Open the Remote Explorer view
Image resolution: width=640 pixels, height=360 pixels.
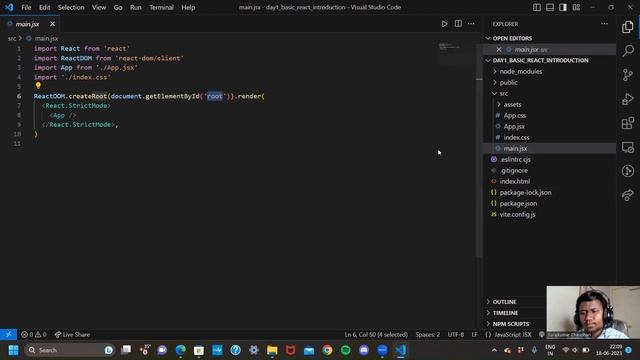[x=628, y=147]
